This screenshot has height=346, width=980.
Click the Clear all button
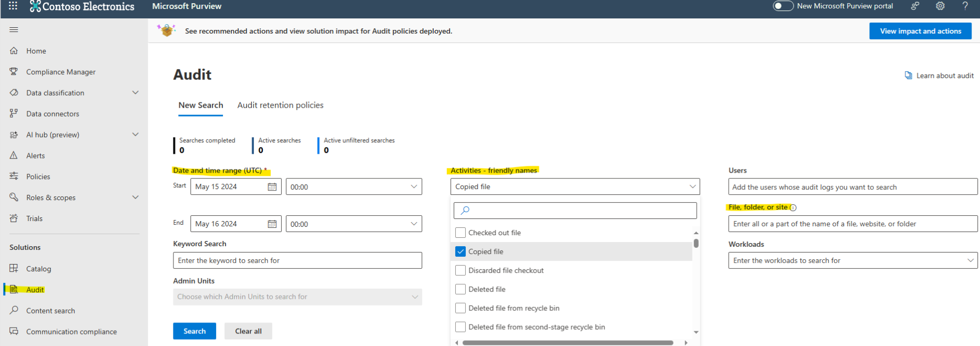pos(248,331)
